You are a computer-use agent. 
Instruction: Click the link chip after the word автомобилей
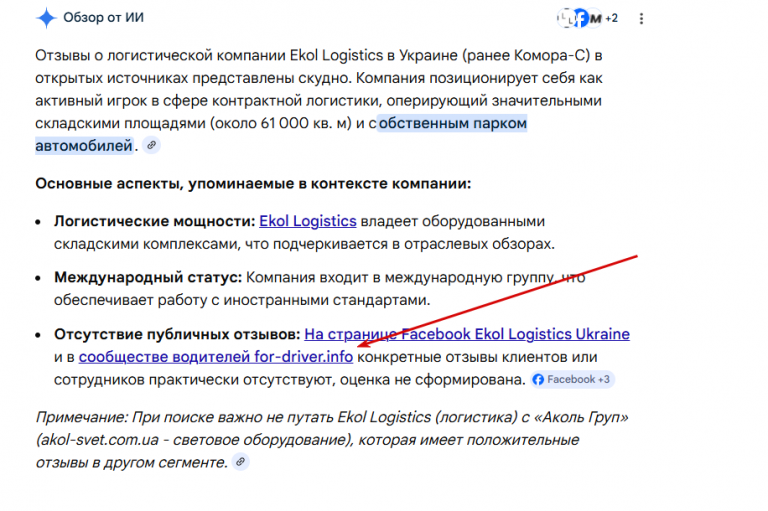(x=151, y=146)
